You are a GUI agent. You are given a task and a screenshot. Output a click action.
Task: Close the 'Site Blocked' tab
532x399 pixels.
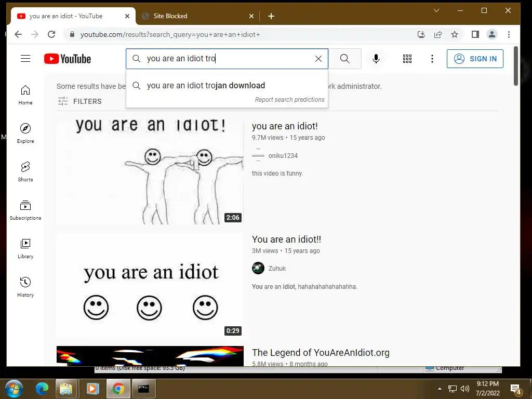click(251, 16)
